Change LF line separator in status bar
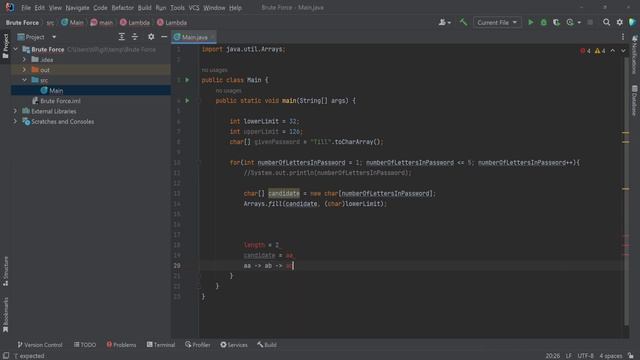Image resolution: width=640 pixels, height=360 pixels. click(x=569, y=356)
